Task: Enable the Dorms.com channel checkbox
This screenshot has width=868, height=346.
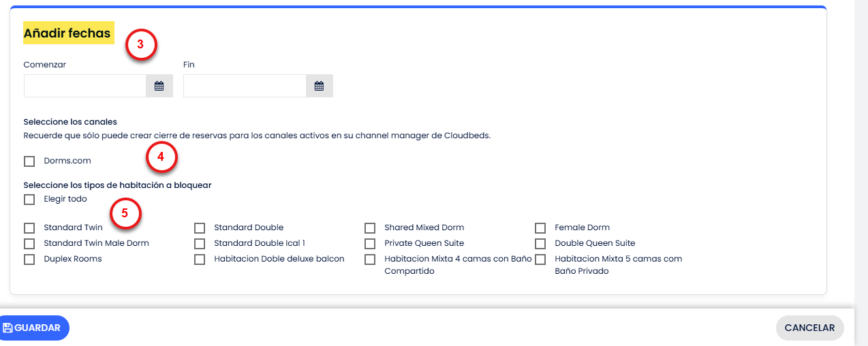Action: point(29,161)
